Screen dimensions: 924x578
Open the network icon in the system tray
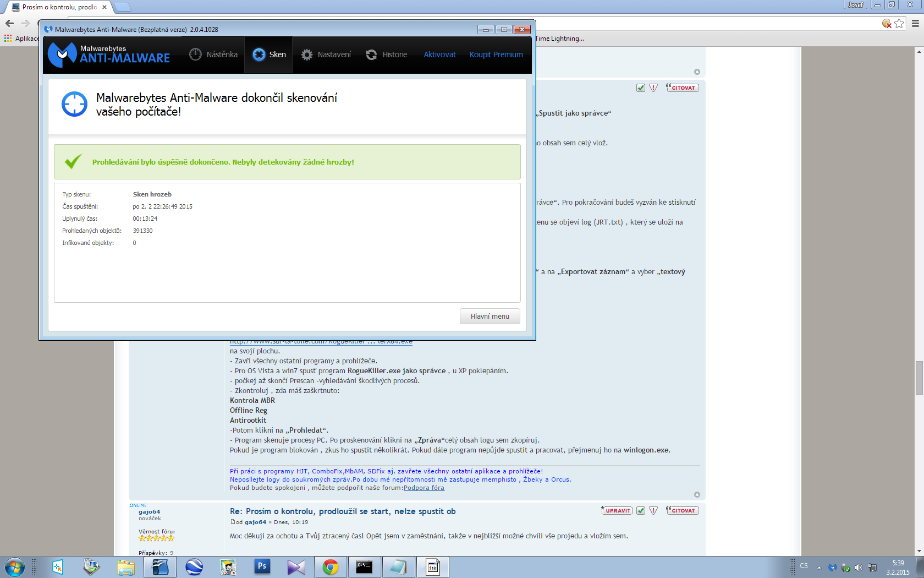(x=872, y=568)
